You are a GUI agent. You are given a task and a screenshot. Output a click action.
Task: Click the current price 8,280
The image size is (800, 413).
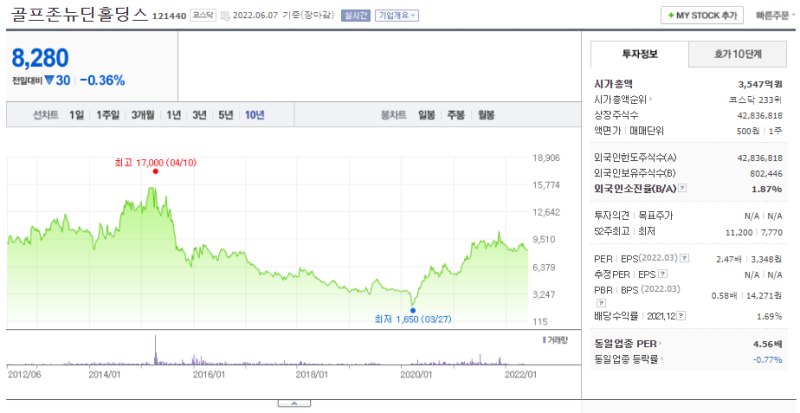click(x=40, y=58)
